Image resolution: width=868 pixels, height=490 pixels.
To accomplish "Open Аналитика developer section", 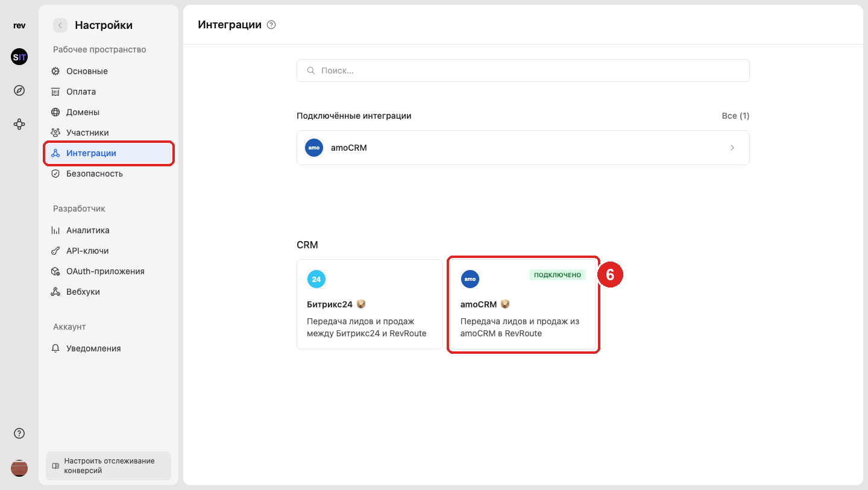I will [x=108, y=230].
